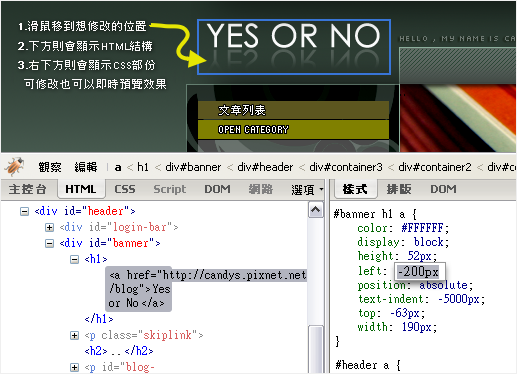Select the highlighted anchor href node
Image resolution: width=517 pixels, height=374 pixels.
click(206, 289)
